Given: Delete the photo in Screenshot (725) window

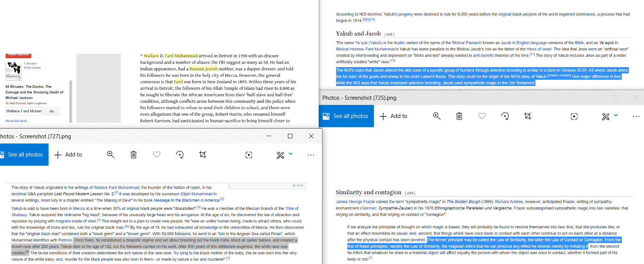Looking at the screenshot, I should [x=459, y=116].
